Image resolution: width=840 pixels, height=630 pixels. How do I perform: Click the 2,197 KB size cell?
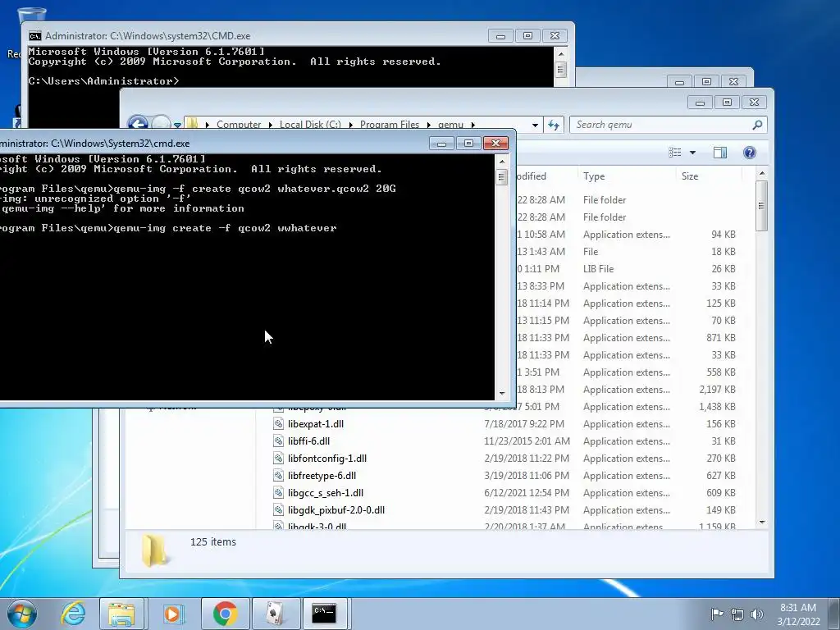pyautogui.click(x=717, y=390)
